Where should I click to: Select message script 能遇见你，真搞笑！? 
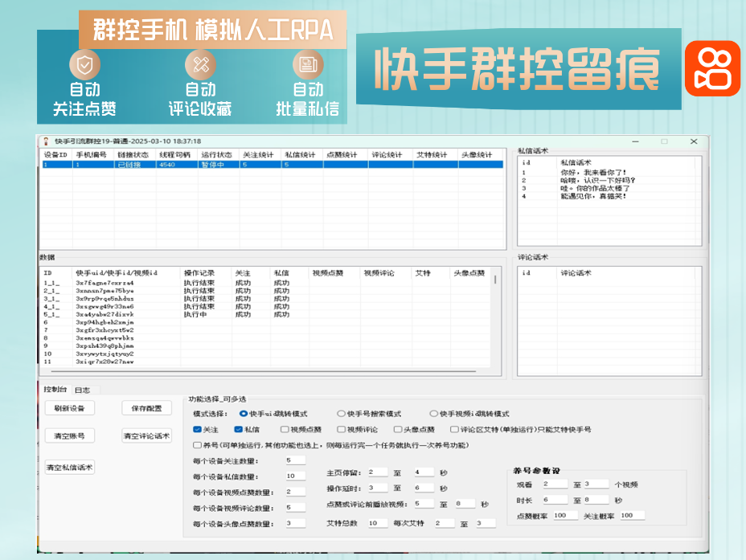pyautogui.click(x=593, y=196)
